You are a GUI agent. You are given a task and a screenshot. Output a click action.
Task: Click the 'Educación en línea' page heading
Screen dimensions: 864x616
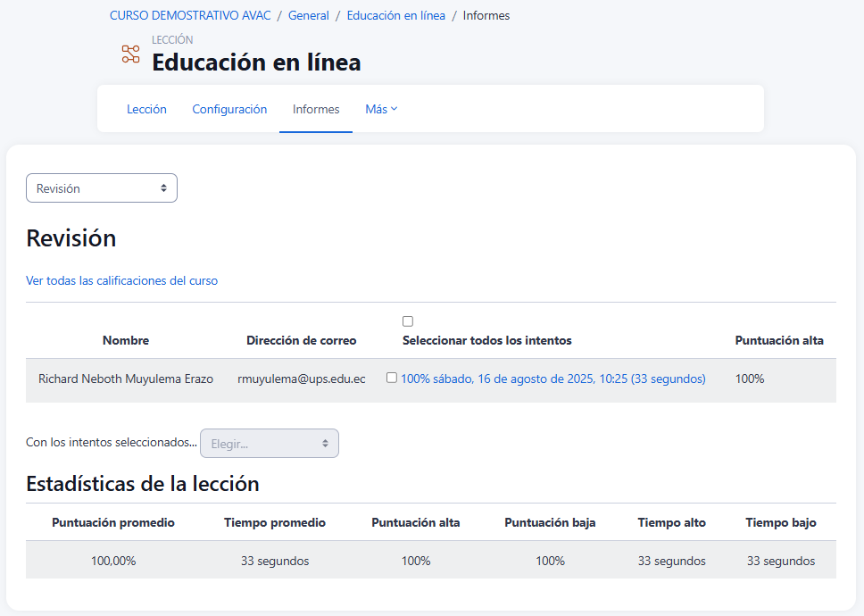coord(256,62)
